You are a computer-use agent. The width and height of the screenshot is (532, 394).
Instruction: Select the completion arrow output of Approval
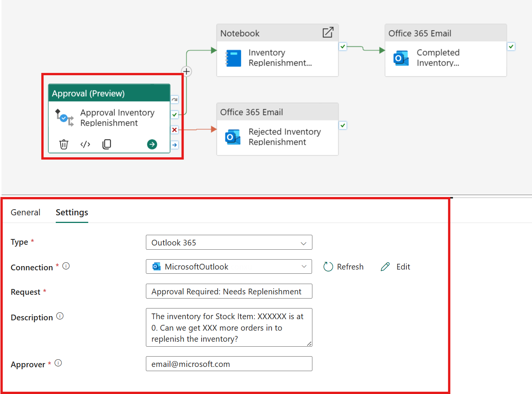coord(175,145)
